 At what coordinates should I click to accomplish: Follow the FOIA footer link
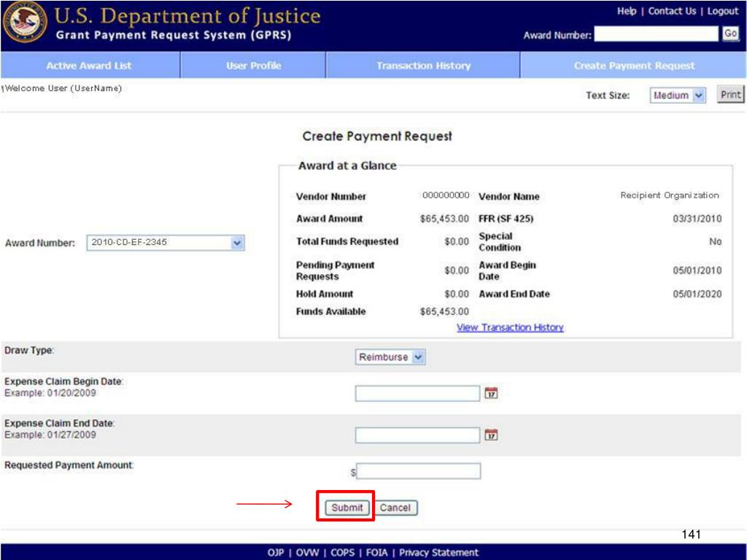point(376,553)
